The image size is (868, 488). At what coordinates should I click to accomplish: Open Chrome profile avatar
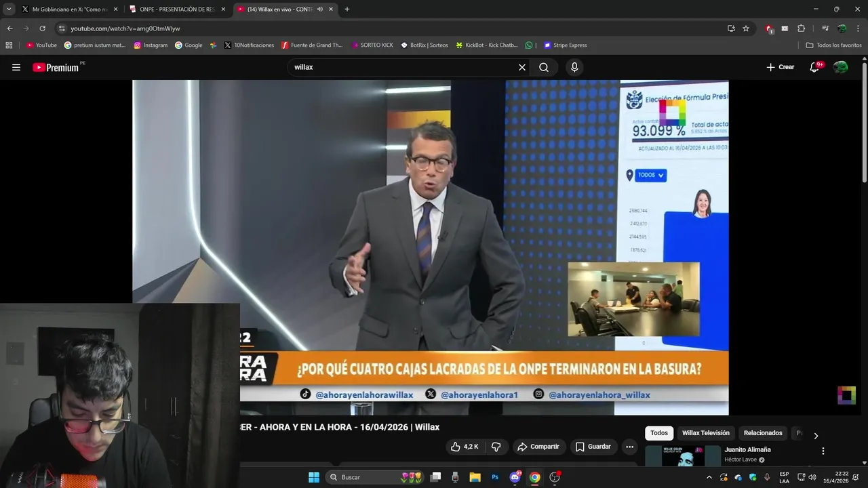pos(842,28)
